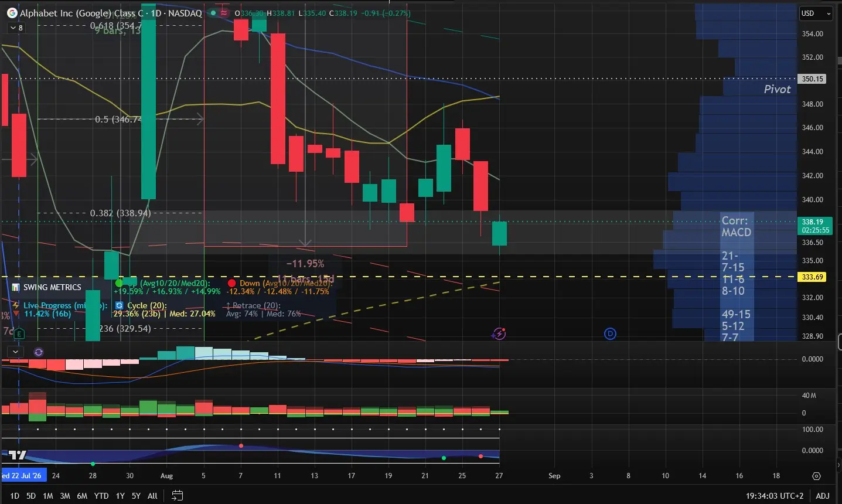This screenshot has height=504, width=842.
Task: Toggle the pink wave indicator beside status
Action: [224, 13]
